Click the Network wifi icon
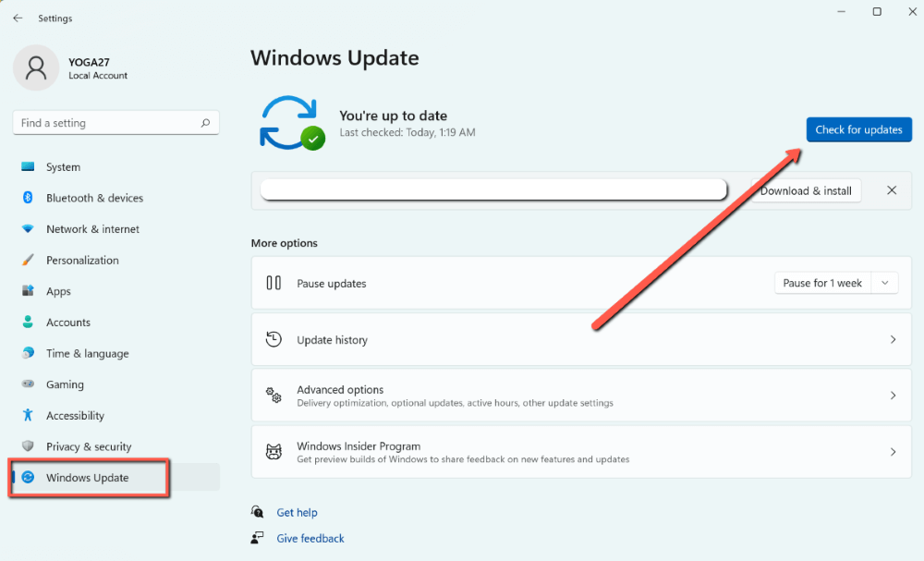The width and height of the screenshot is (924, 561). tap(28, 228)
